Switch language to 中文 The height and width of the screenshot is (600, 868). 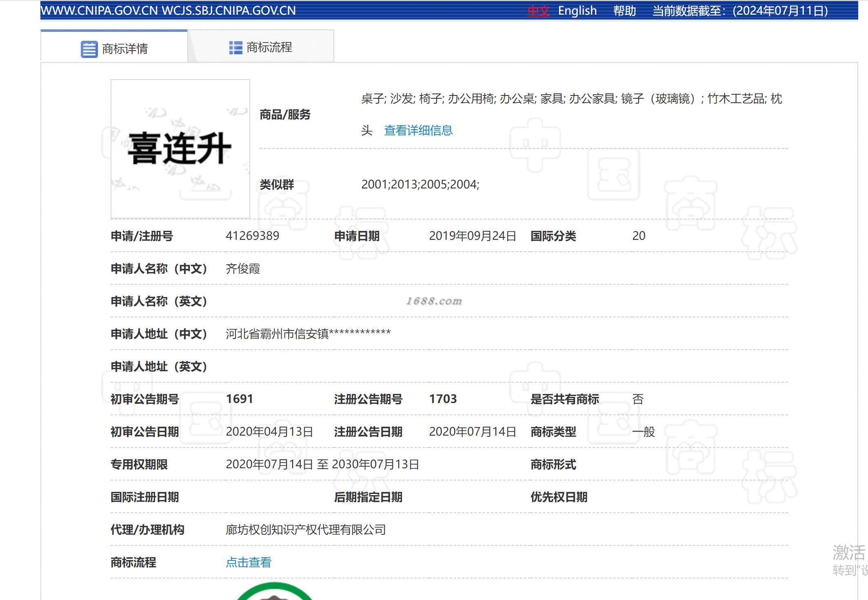[538, 11]
